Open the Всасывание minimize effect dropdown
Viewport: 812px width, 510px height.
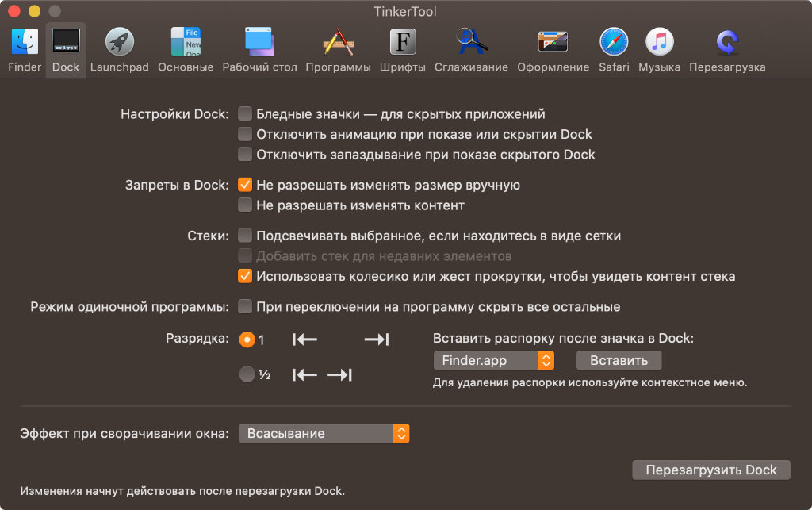[324, 433]
